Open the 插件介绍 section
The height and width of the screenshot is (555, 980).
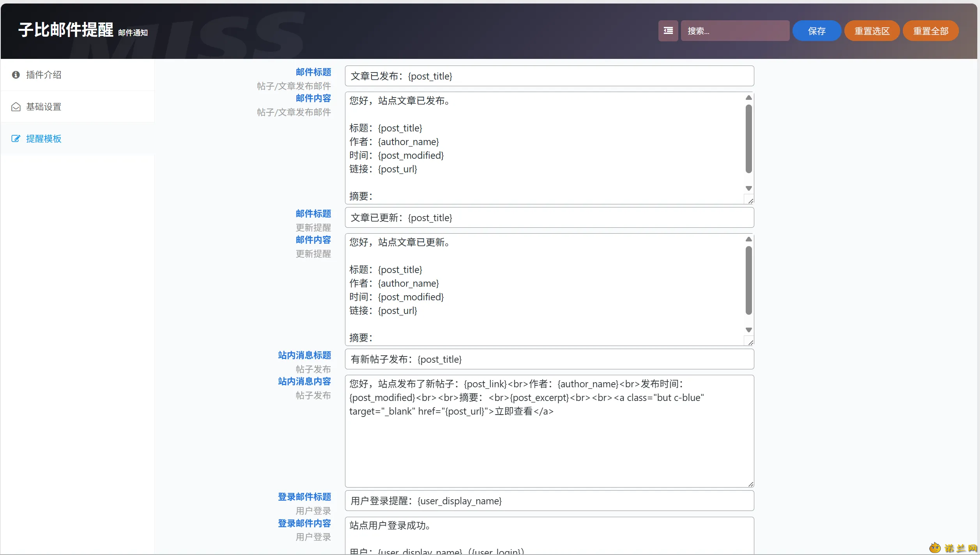78,75
